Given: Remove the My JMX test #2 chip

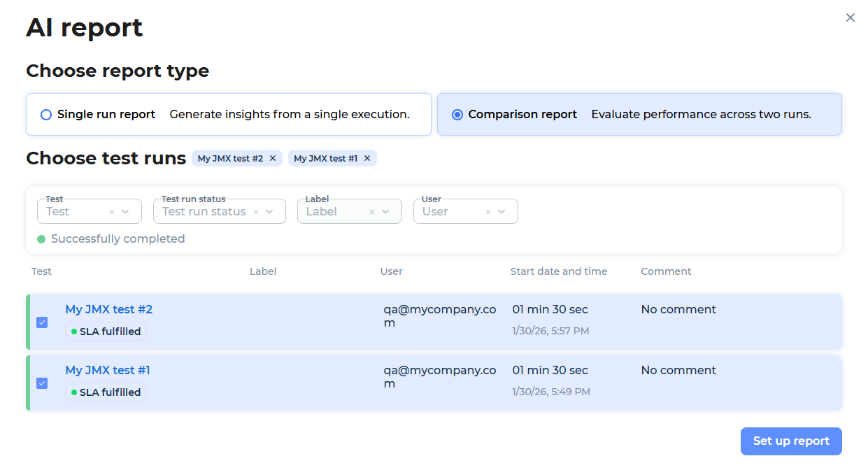Looking at the screenshot, I should point(273,159).
